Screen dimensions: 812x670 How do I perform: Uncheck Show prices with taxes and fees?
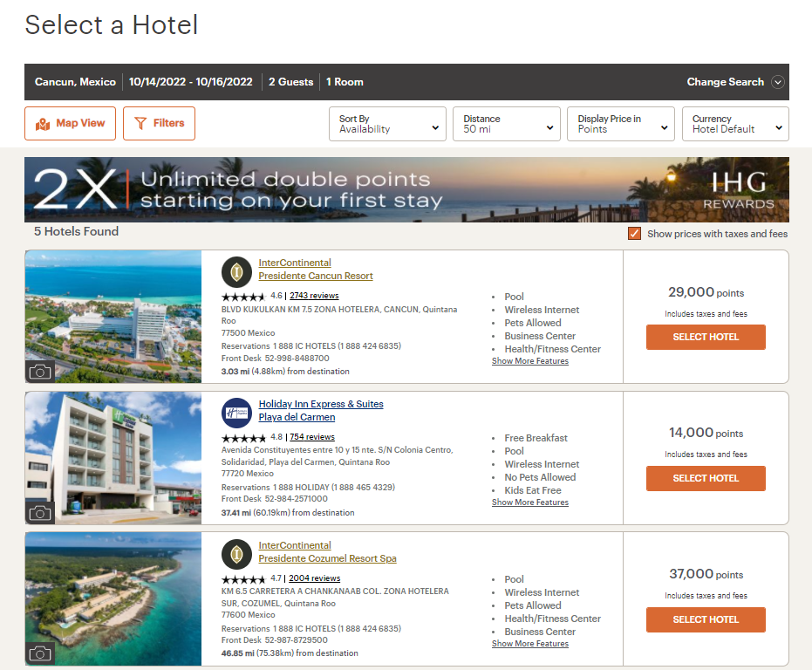click(x=634, y=233)
